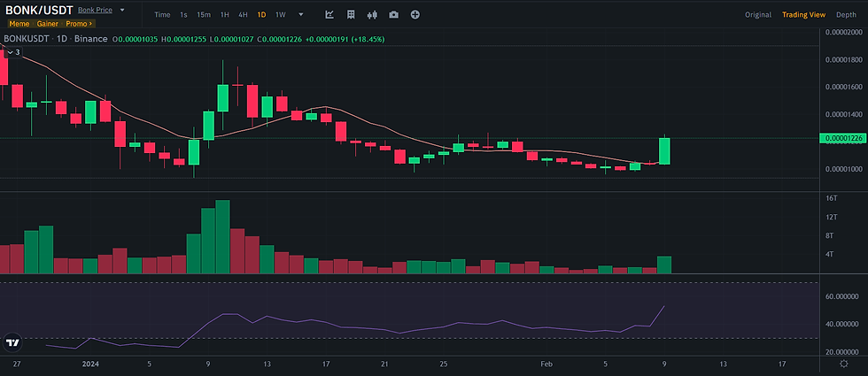Click the date label 17 near Feb
Viewport: 868px width, 376px height.
pyautogui.click(x=781, y=364)
